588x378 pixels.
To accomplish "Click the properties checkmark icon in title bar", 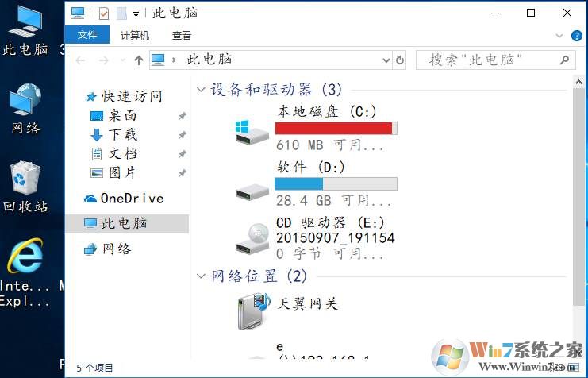I will (x=103, y=13).
